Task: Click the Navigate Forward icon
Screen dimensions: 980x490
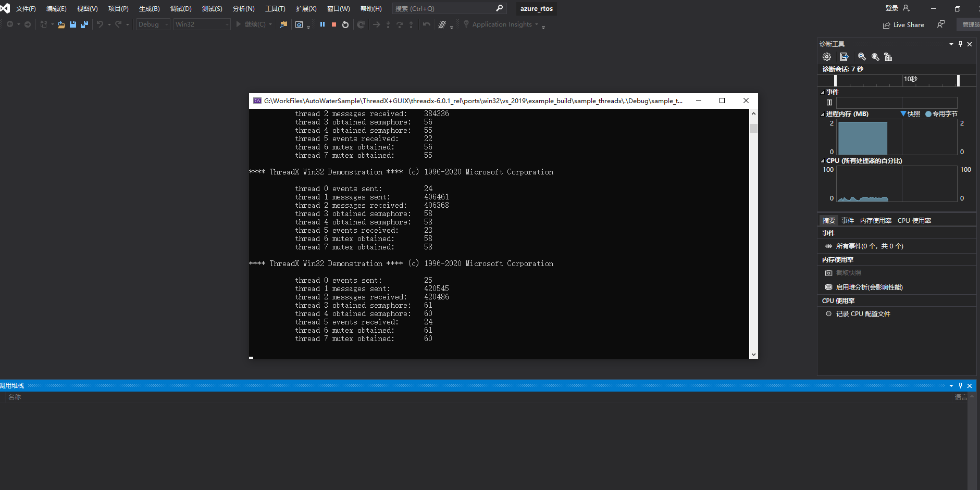Action: pos(28,24)
